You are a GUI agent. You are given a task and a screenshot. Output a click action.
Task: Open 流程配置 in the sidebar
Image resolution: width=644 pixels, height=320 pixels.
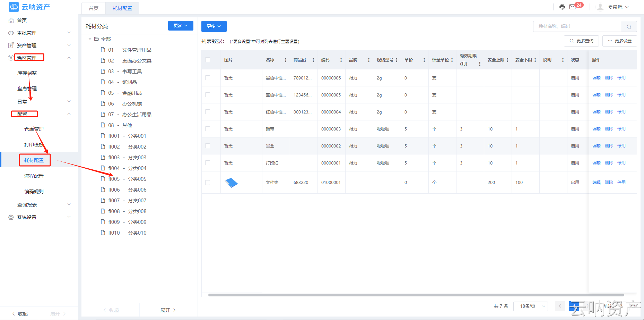tap(34, 176)
